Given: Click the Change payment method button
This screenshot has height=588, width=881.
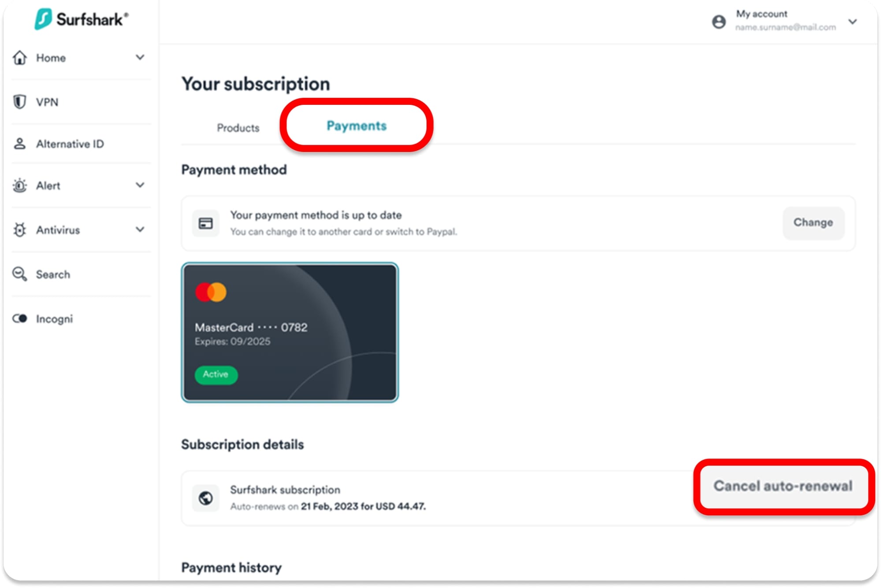Looking at the screenshot, I should [813, 223].
